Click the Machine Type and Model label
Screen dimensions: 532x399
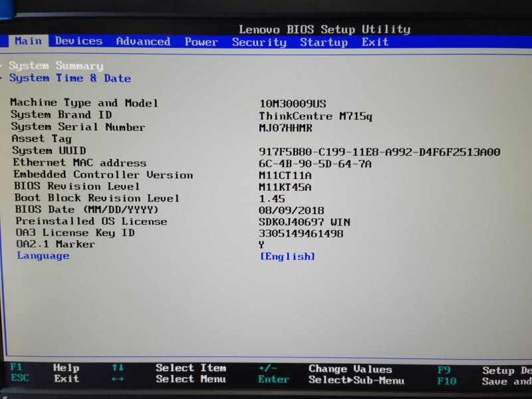click(x=84, y=102)
